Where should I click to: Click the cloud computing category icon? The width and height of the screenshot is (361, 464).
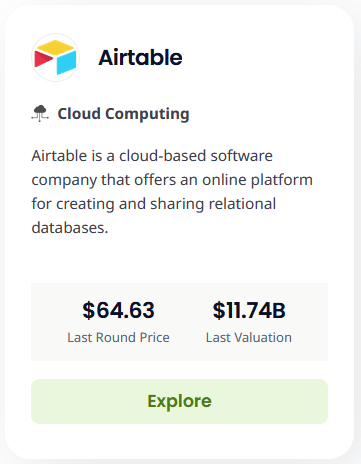point(40,113)
